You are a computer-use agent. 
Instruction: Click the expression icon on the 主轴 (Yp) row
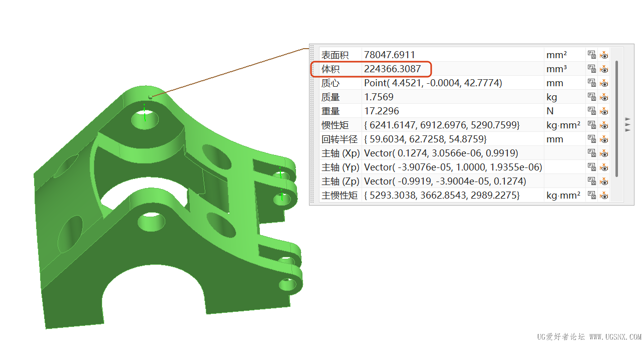[591, 167]
